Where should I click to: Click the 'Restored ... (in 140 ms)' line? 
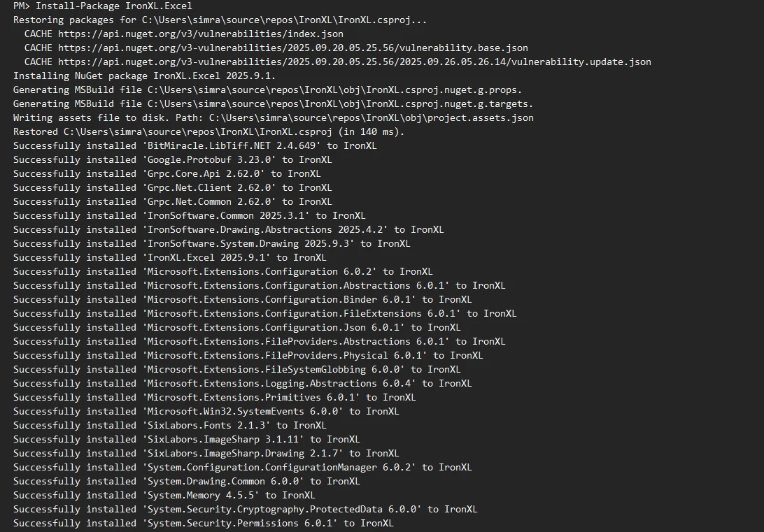(208, 131)
